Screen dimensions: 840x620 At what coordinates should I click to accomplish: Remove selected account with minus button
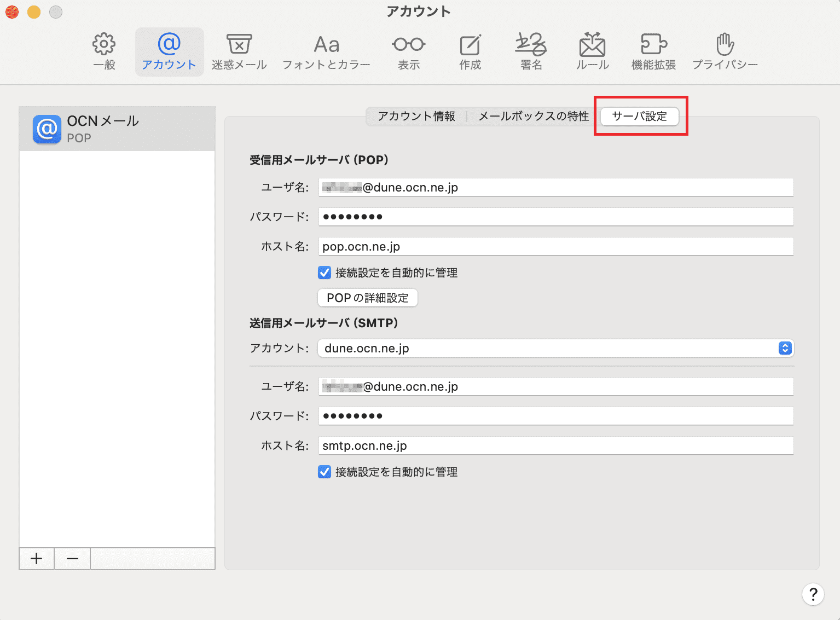[72, 559]
